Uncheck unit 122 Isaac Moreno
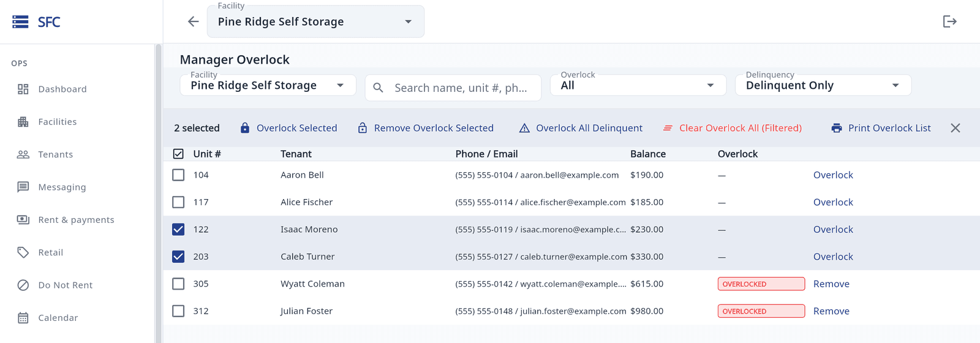980x343 pixels. point(178,230)
